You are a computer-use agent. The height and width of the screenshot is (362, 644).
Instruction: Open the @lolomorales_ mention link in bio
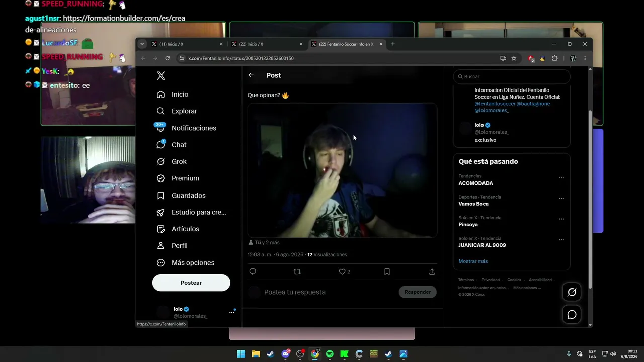492,110
